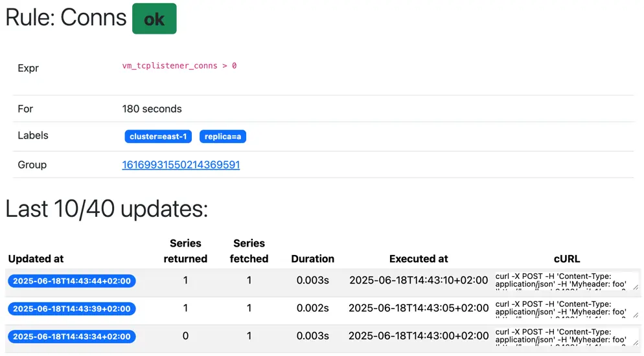
Task: Click resize handle of first cURL box
Action: [635, 287]
